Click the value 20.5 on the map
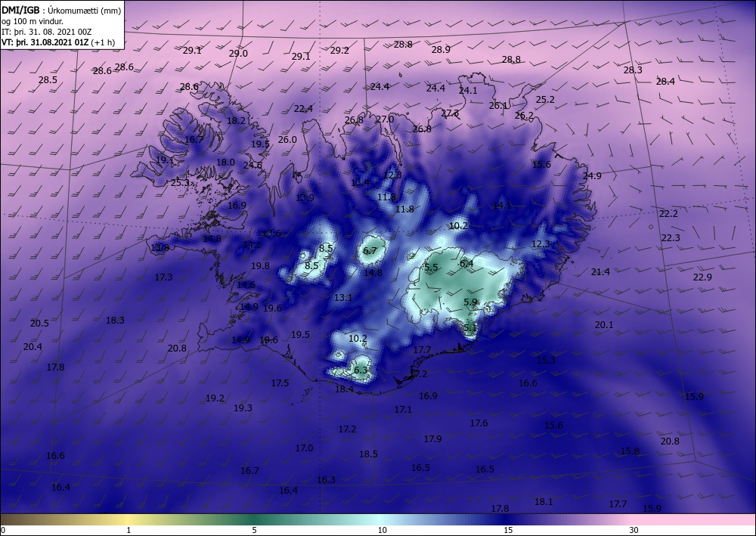The image size is (756, 536). [x=39, y=324]
